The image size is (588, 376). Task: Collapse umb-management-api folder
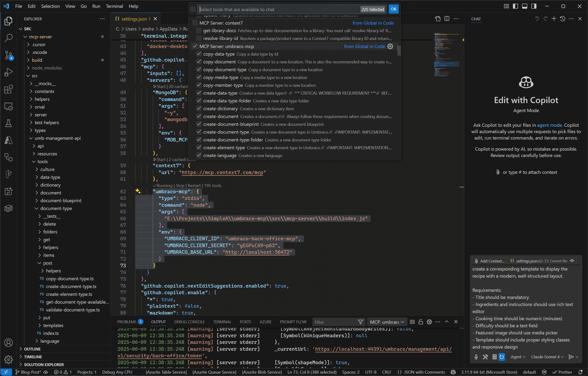(x=31, y=138)
